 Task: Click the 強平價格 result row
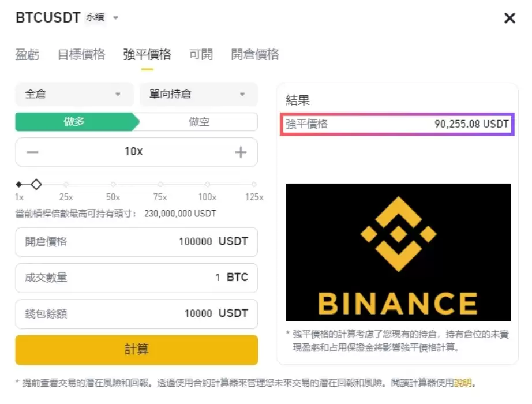click(398, 124)
